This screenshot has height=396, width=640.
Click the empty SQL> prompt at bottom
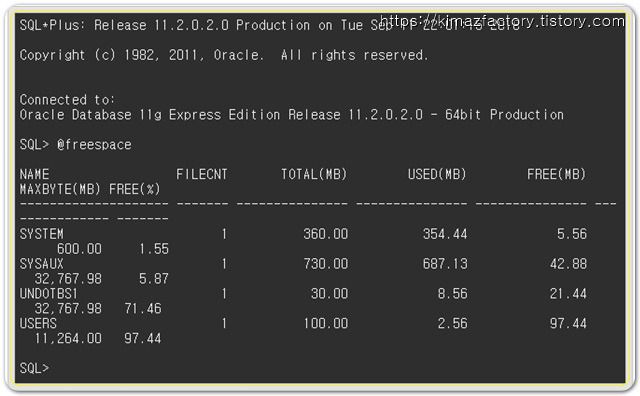tap(34, 368)
